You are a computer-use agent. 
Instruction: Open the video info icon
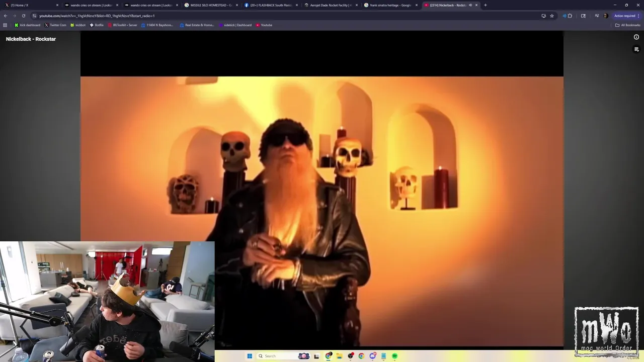coord(636,37)
